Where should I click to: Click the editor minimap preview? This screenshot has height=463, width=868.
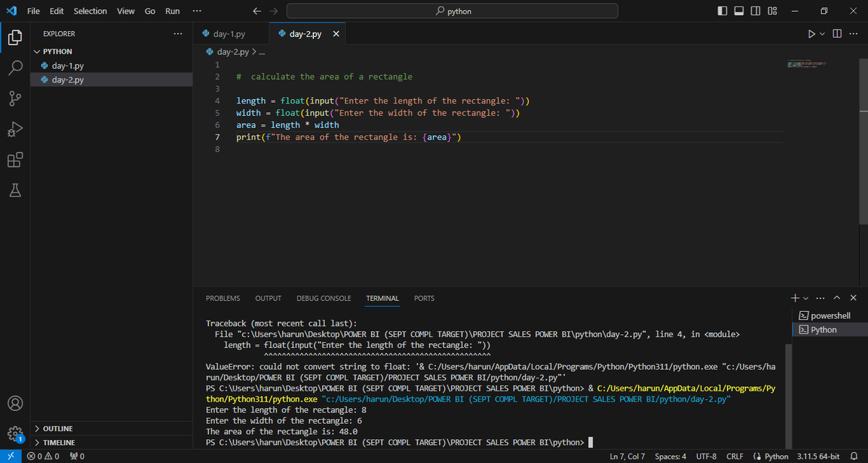click(807, 64)
